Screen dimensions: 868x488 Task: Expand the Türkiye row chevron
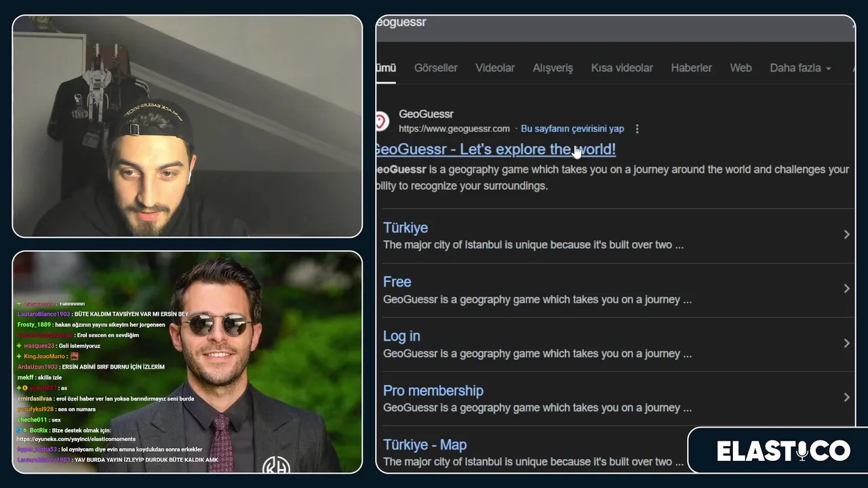point(846,235)
